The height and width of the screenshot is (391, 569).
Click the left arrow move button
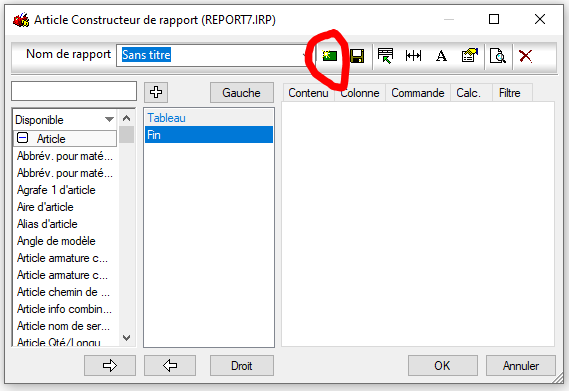(x=170, y=365)
